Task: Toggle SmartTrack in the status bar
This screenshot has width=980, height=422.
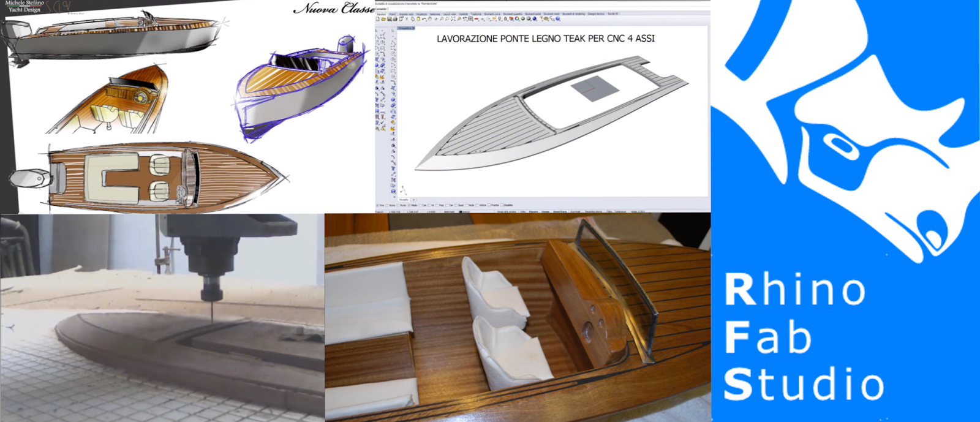Action: tap(560, 212)
